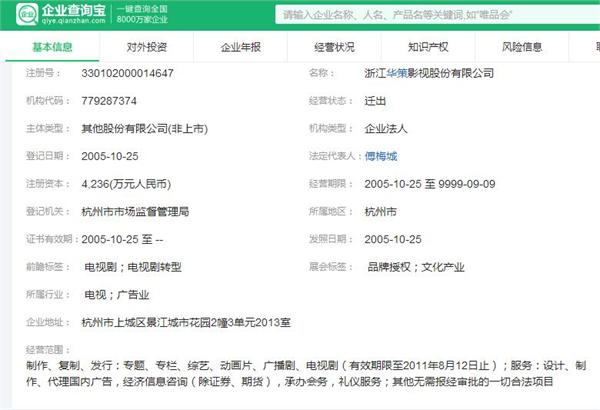The height and width of the screenshot is (410, 600).
Task: Click institution type 企业法人
Action: [x=386, y=129]
